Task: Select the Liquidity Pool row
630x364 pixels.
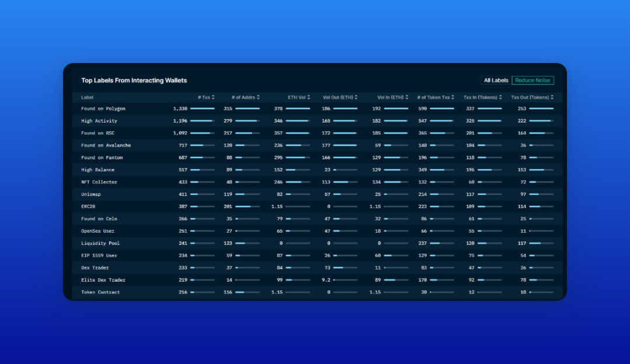Action: tap(317, 243)
